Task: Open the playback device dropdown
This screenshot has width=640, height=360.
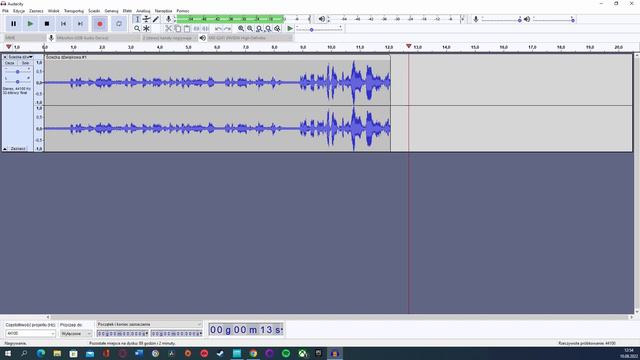Action: (x=250, y=38)
